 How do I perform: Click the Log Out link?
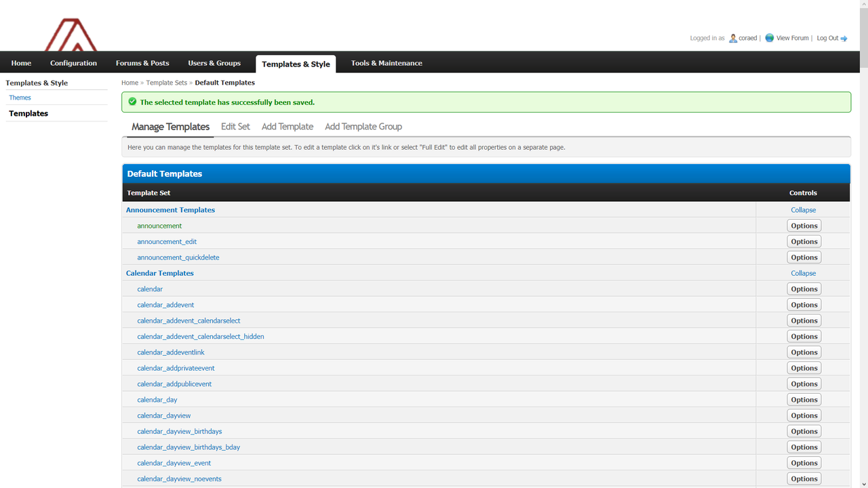[827, 39]
